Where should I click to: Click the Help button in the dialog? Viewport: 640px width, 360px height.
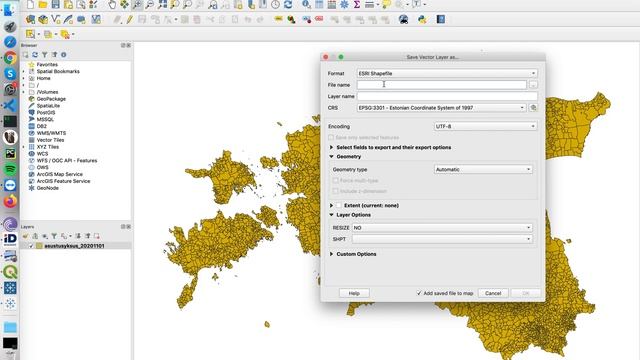click(x=354, y=293)
